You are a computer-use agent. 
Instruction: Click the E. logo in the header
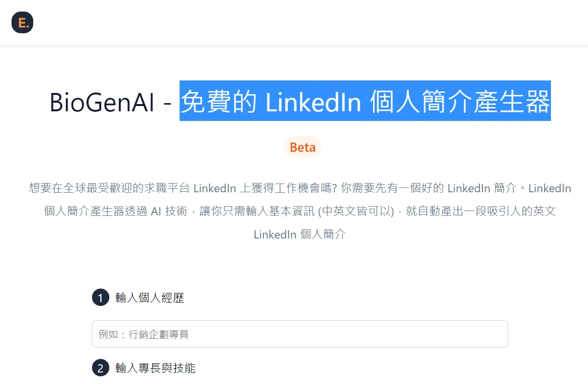(22, 23)
